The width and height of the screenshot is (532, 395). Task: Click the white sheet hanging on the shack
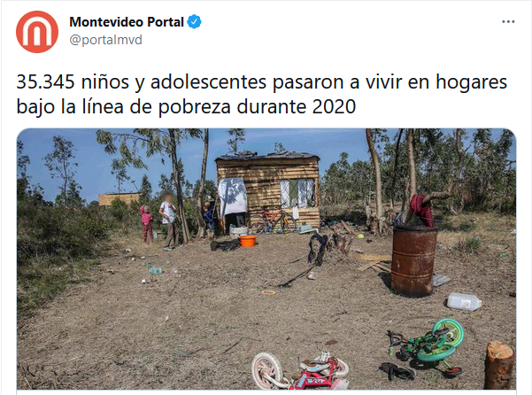coord(233,196)
